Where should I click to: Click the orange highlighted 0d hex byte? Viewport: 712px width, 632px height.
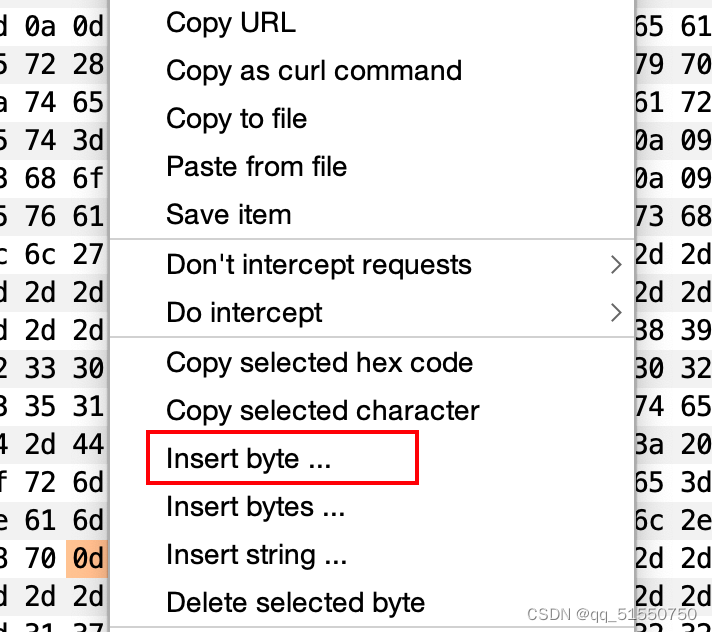[x=87, y=557]
